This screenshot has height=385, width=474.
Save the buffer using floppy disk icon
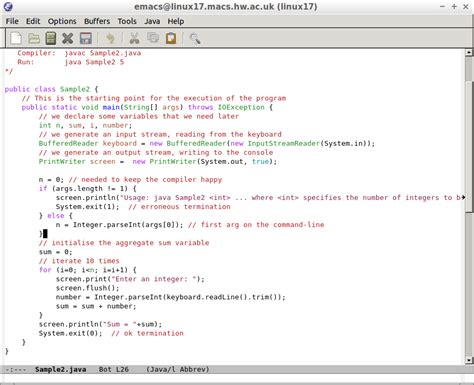86,38
